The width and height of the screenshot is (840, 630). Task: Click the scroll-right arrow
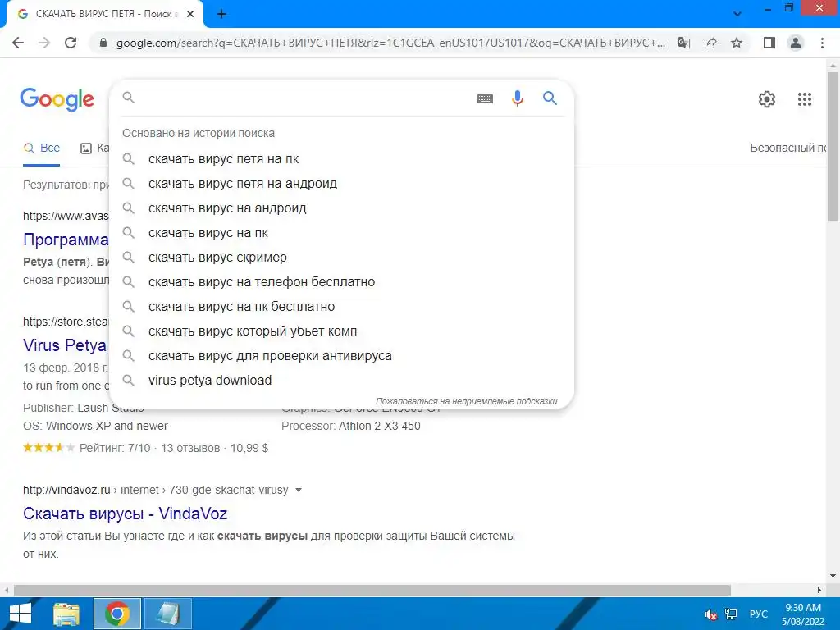(819, 590)
